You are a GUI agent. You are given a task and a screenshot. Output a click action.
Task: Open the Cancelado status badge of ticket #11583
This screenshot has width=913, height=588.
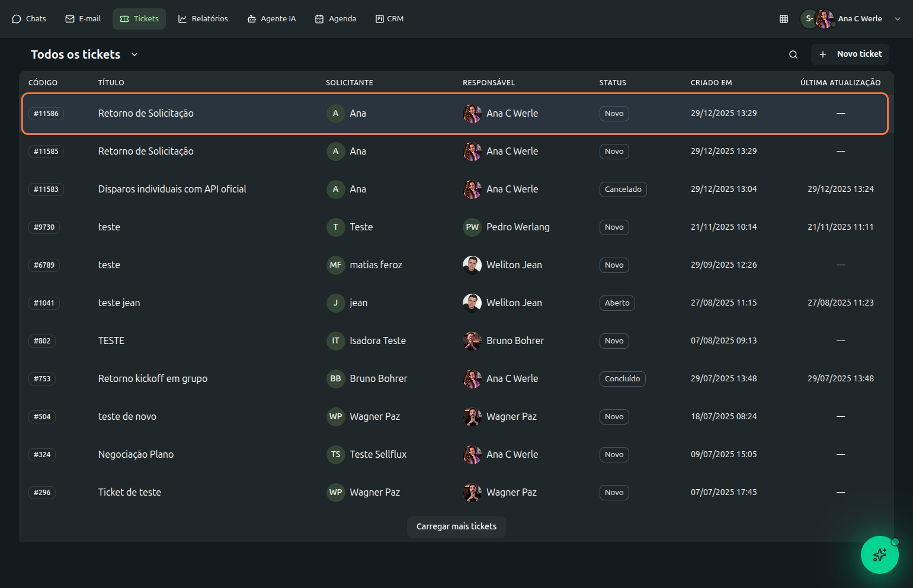tap(623, 189)
